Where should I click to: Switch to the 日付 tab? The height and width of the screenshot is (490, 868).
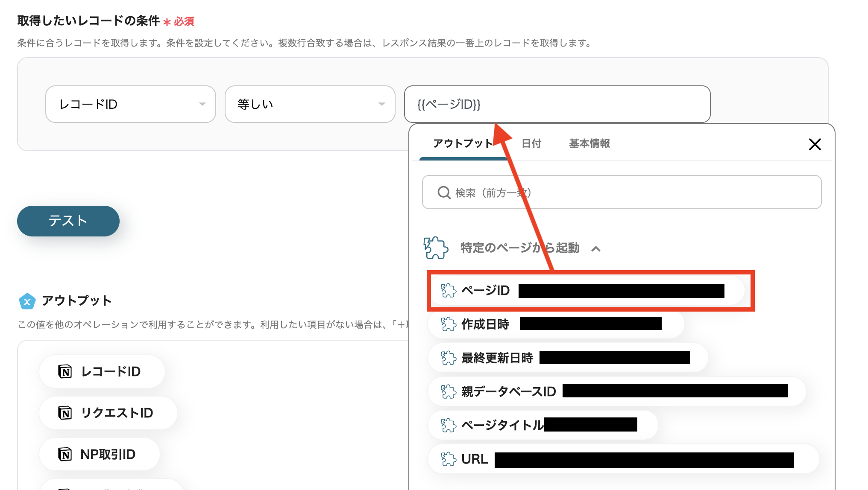[531, 143]
